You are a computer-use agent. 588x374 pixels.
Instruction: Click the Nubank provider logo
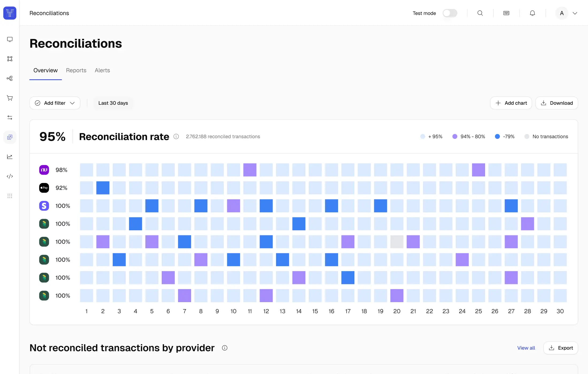pos(44,170)
